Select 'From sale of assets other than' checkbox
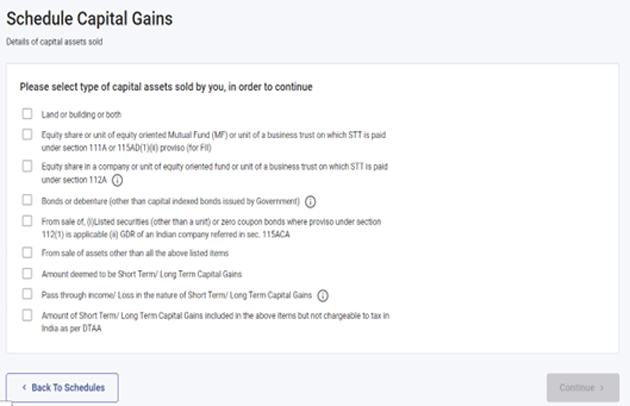This screenshot has width=630, height=406. (x=27, y=253)
